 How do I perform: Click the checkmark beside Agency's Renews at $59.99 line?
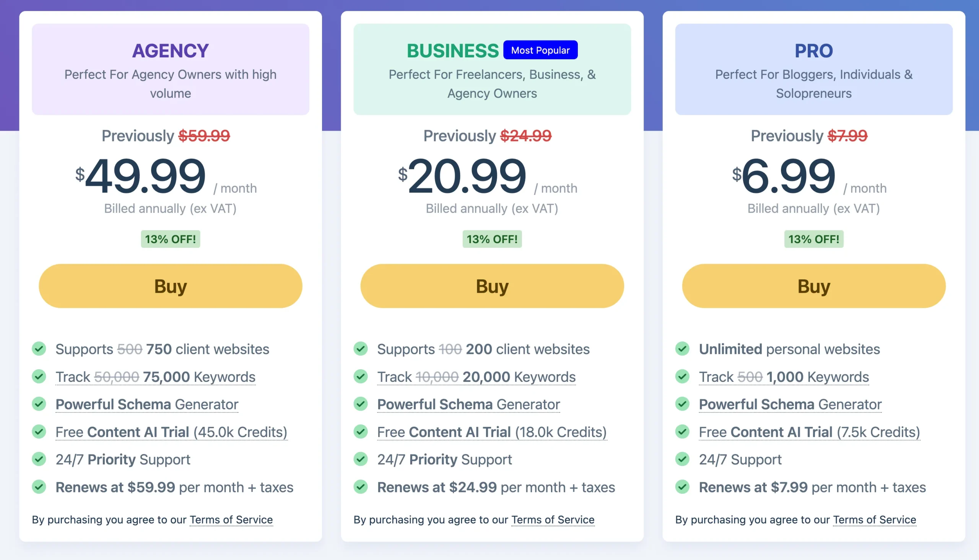pyautogui.click(x=39, y=487)
